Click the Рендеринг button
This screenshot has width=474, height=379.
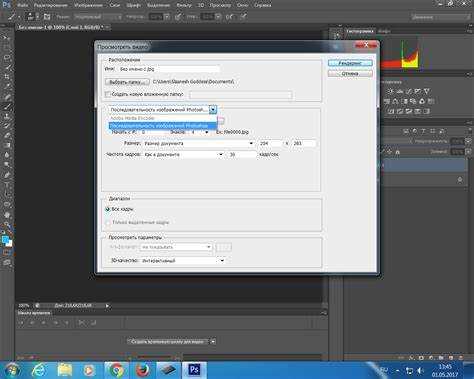point(350,63)
